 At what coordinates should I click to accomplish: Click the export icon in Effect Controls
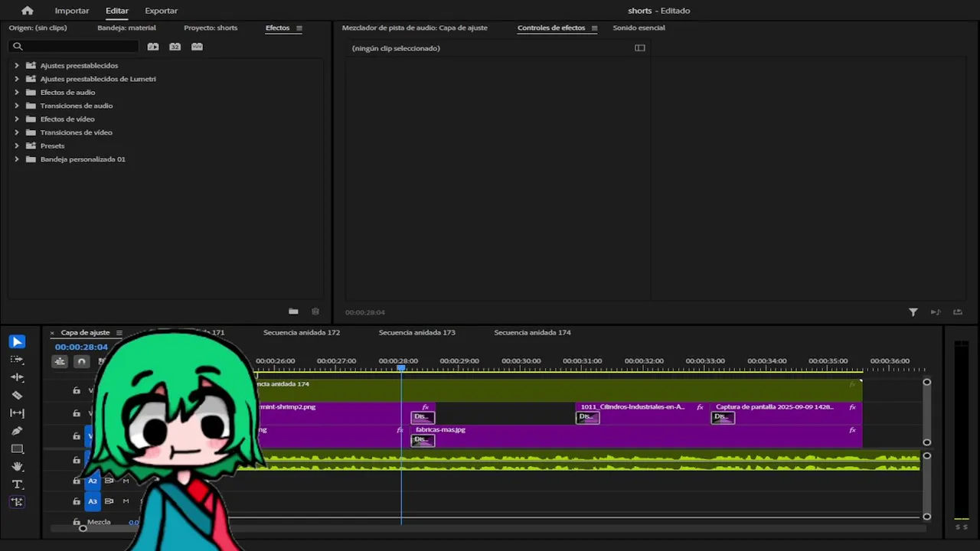957,312
